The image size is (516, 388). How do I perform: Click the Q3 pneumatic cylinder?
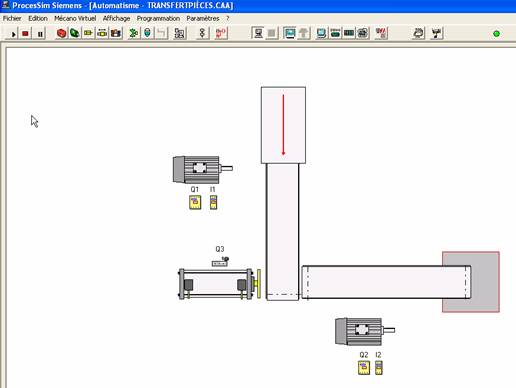(219, 284)
